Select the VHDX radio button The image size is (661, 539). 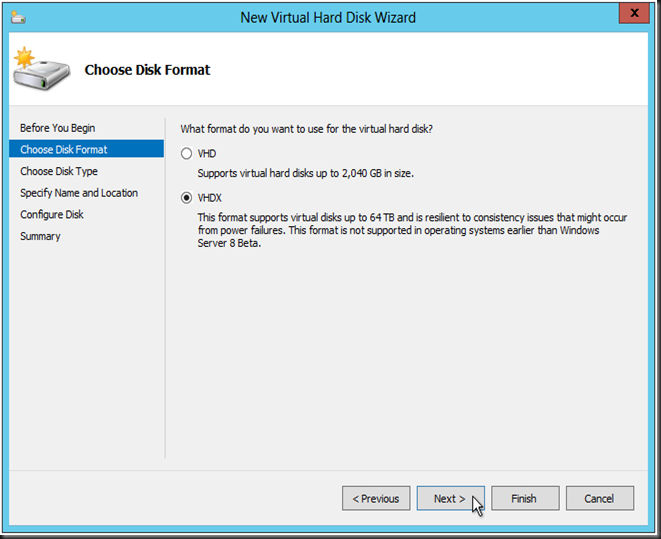(x=186, y=198)
